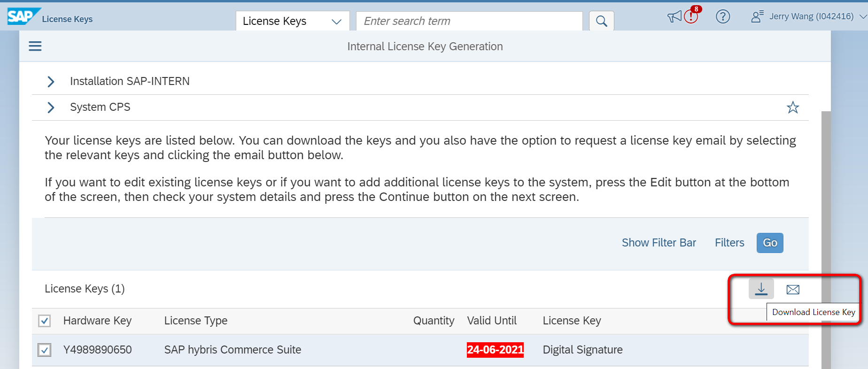Viewport: 868px width, 369px height.
Task: Focus the Enter search term field
Action: click(x=470, y=21)
